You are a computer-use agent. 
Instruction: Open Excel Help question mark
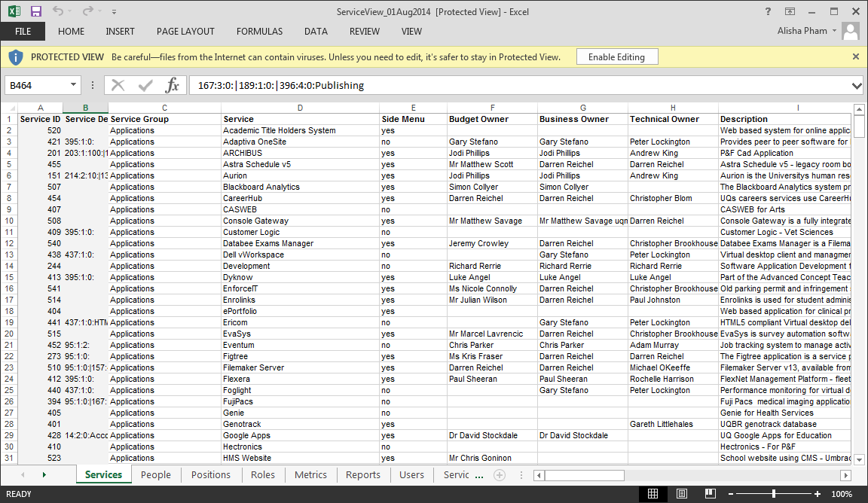point(768,11)
